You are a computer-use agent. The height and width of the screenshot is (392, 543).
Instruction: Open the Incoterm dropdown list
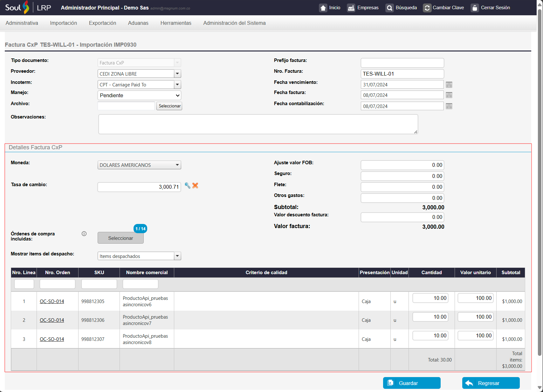[x=177, y=85]
